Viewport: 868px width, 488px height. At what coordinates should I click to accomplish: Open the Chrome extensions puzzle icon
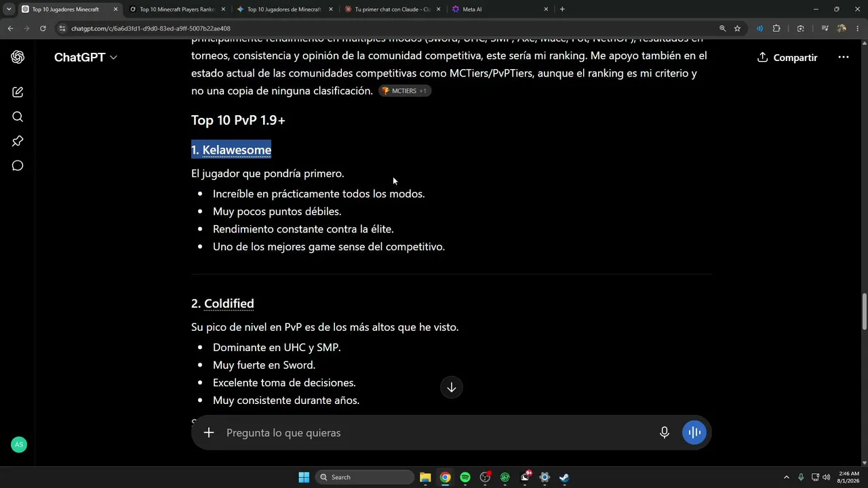pos(776,28)
